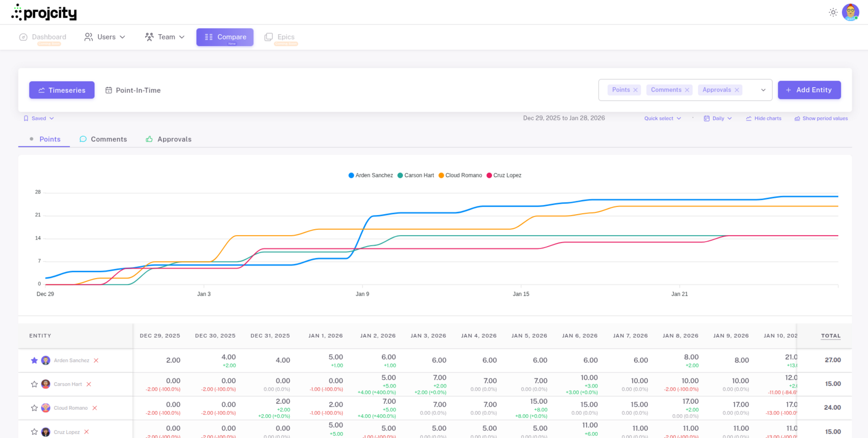Click the light/dark theme sun icon
The width and height of the screenshot is (868, 438).
pos(833,12)
